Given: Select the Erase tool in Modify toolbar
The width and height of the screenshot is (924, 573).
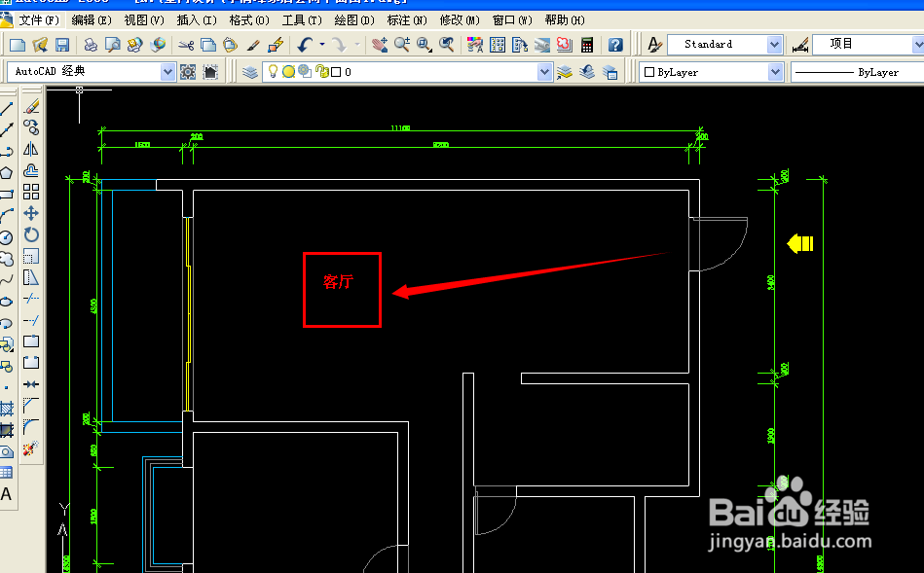Looking at the screenshot, I should coord(31,107).
